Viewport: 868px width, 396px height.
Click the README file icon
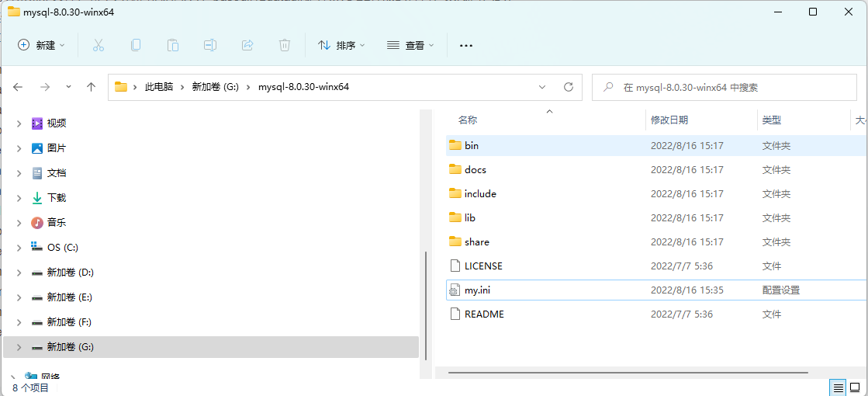(x=455, y=314)
